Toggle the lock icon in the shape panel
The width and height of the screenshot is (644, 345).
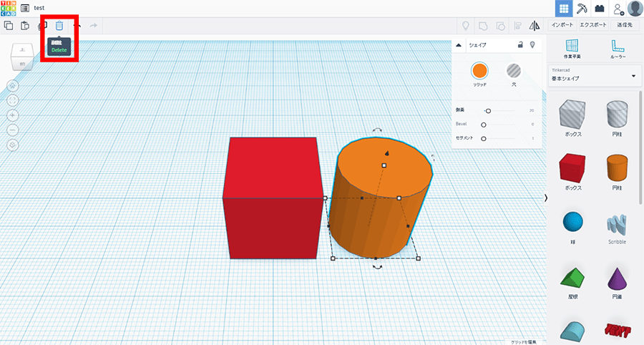point(520,45)
